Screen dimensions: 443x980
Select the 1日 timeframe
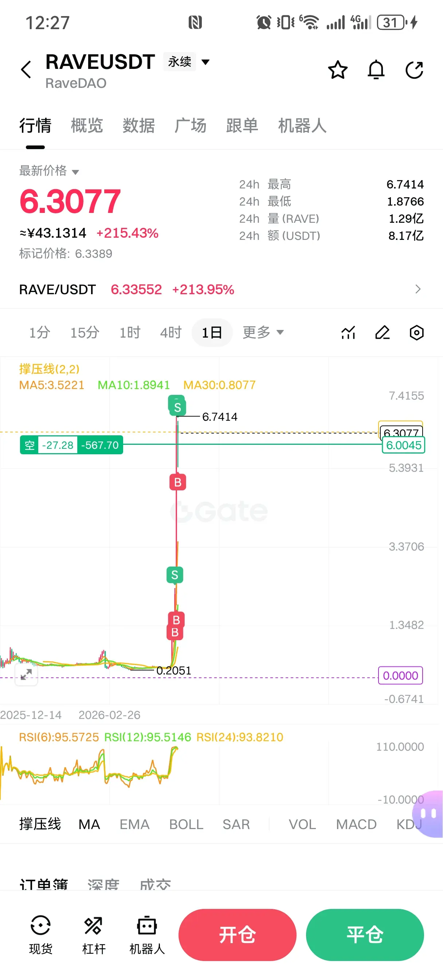pos(212,332)
